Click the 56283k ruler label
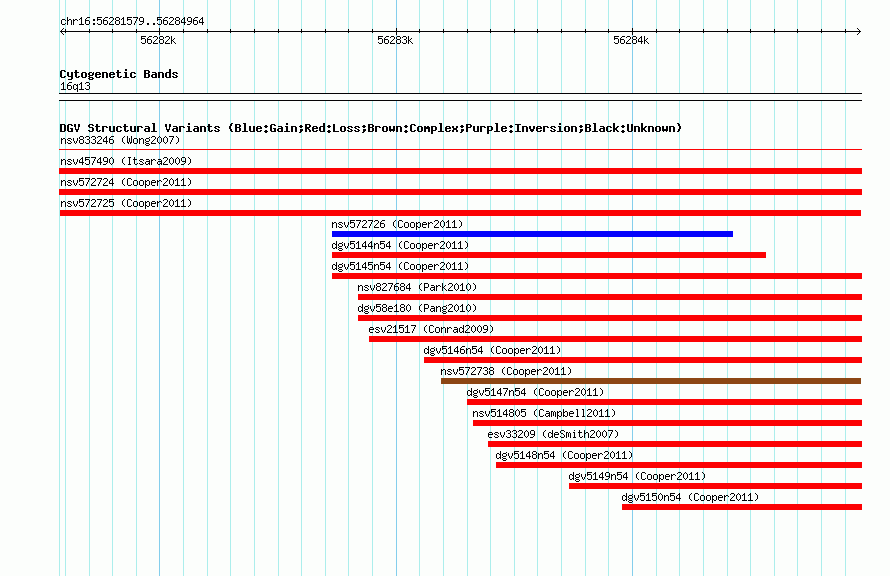The image size is (890, 576). click(395, 40)
